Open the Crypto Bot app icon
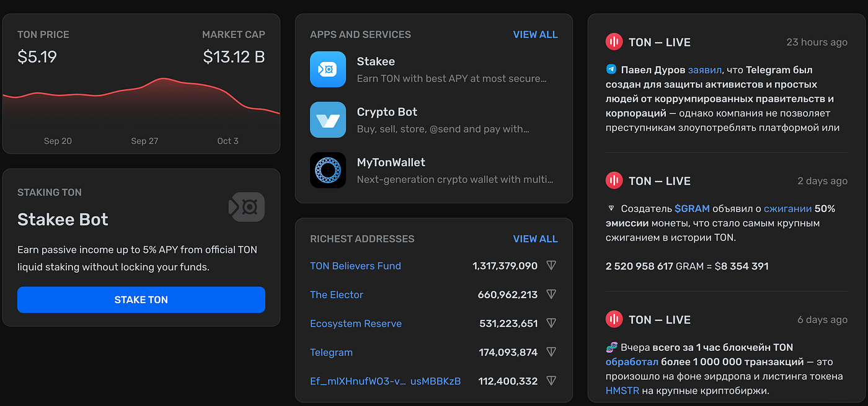The height and width of the screenshot is (406, 868). (328, 120)
